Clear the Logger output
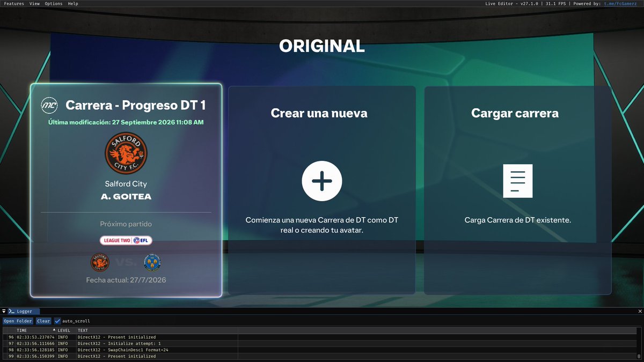Viewport: 644px width, 362px height. pos(43,321)
